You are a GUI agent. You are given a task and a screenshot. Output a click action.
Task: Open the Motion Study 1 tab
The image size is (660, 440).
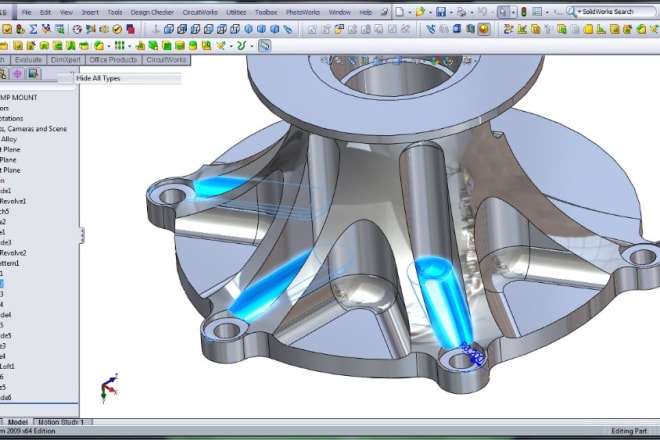(61, 422)
